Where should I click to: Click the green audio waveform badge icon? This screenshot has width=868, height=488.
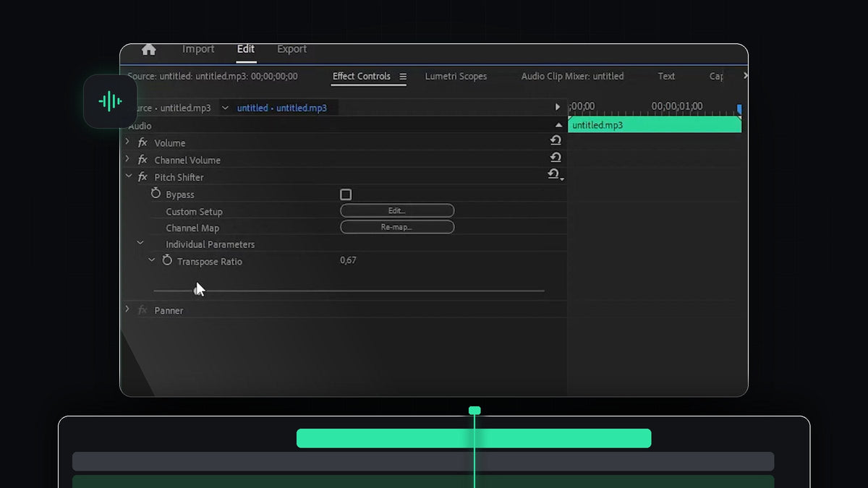[x=110, y=101]
